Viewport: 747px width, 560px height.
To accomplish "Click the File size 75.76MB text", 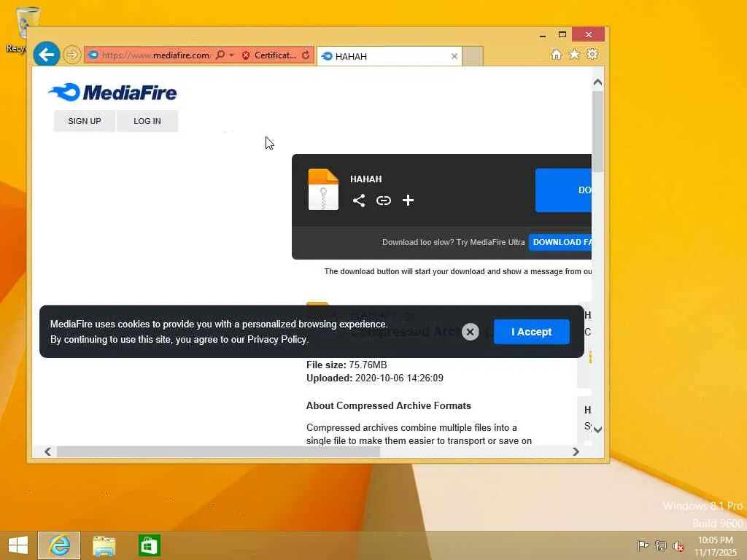I will (347, 365).
